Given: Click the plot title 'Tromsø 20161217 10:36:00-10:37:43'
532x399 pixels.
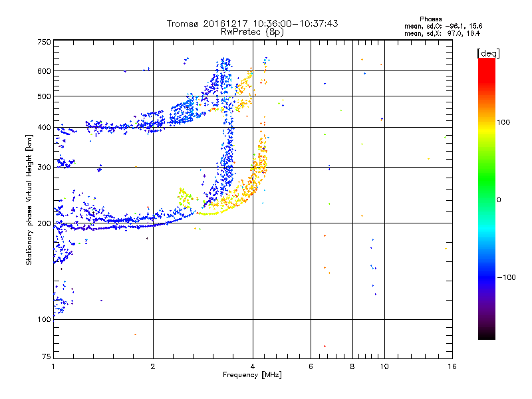Looking at the screenshot, I should (252, 23).
